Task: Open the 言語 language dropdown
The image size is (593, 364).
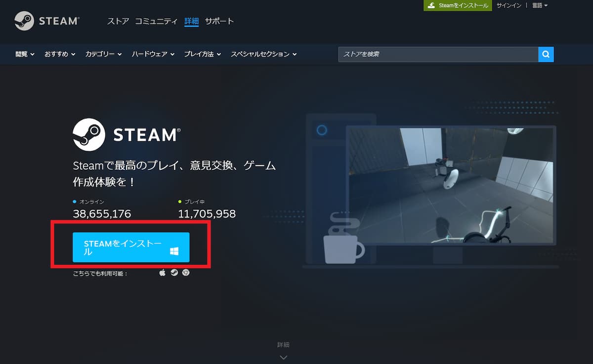Action: 540,5
